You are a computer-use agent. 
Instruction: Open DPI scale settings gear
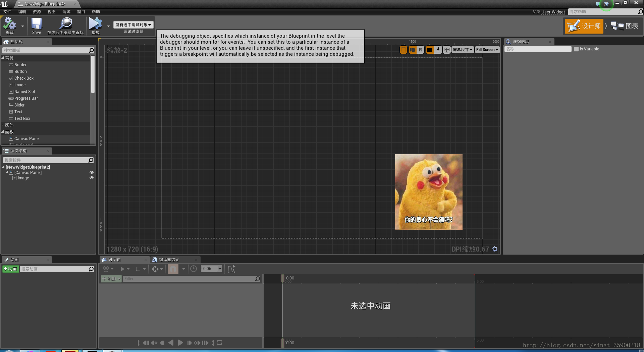[x=495, y=249]
